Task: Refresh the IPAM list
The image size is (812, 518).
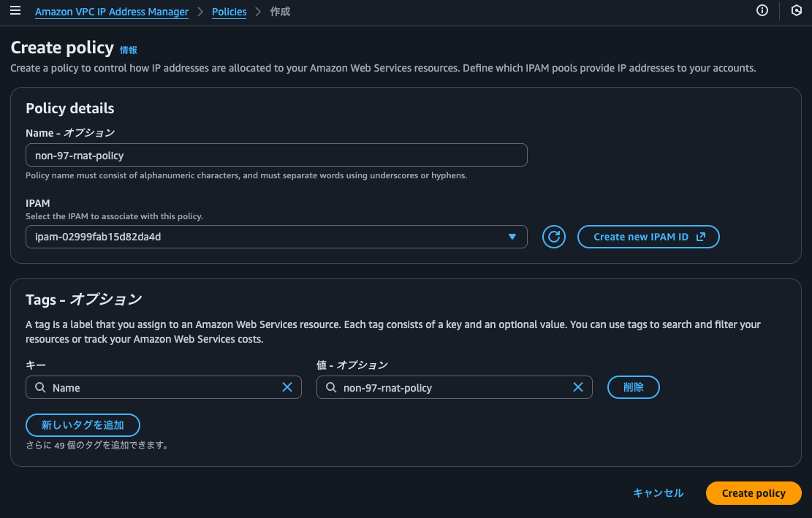Action: pos(554,237)
